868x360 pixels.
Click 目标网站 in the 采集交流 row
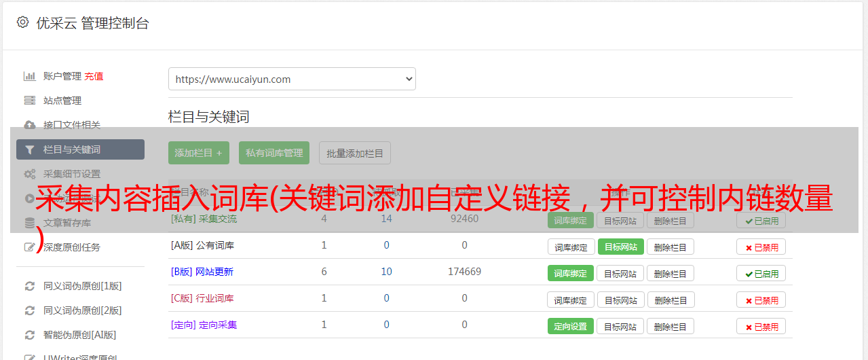pyautogui.click(x=621, y=221)
